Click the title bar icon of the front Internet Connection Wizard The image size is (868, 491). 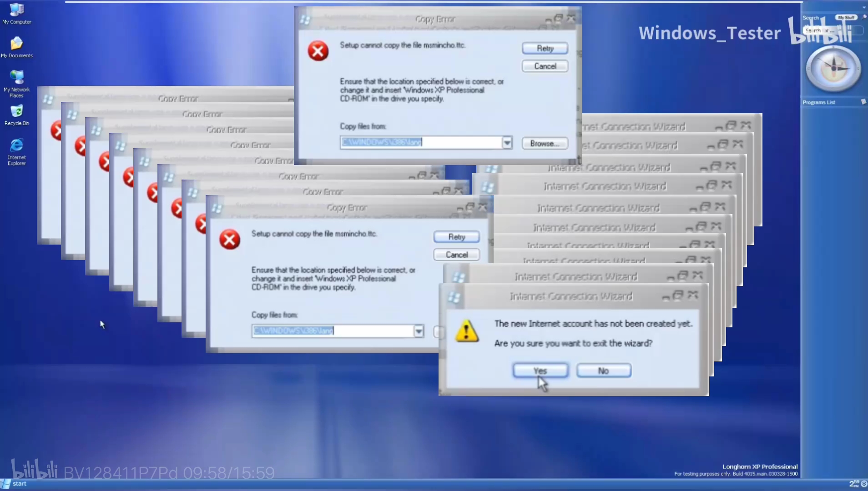click(454, 297)
